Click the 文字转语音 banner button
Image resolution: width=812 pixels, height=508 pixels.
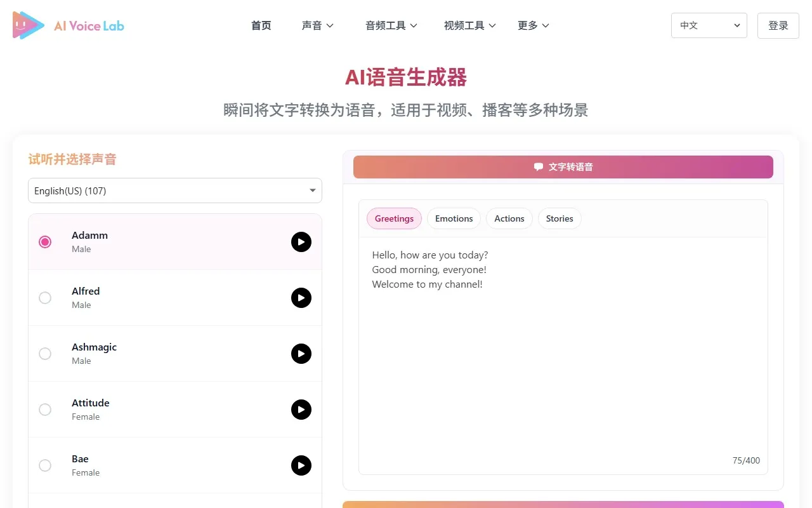pyautogui.click(x=563, y=167)
